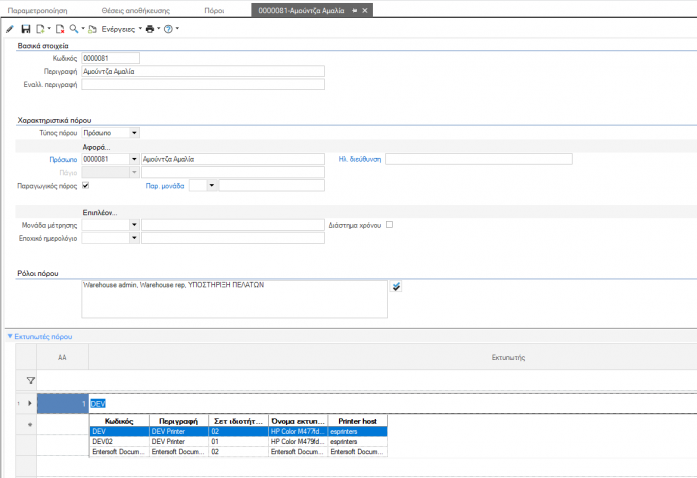Open the Πρόσωπο code dropdown arrow

tap(134, 159)
